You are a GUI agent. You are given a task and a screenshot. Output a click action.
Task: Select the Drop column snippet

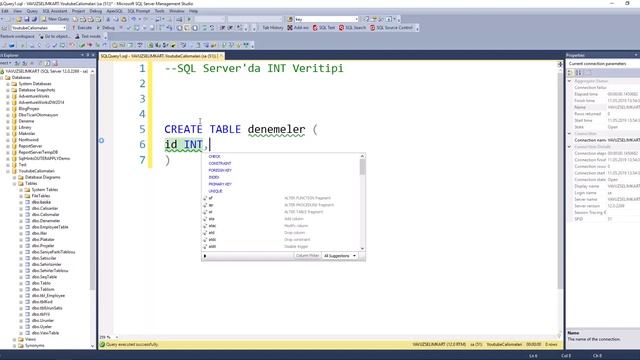(282, 233)
